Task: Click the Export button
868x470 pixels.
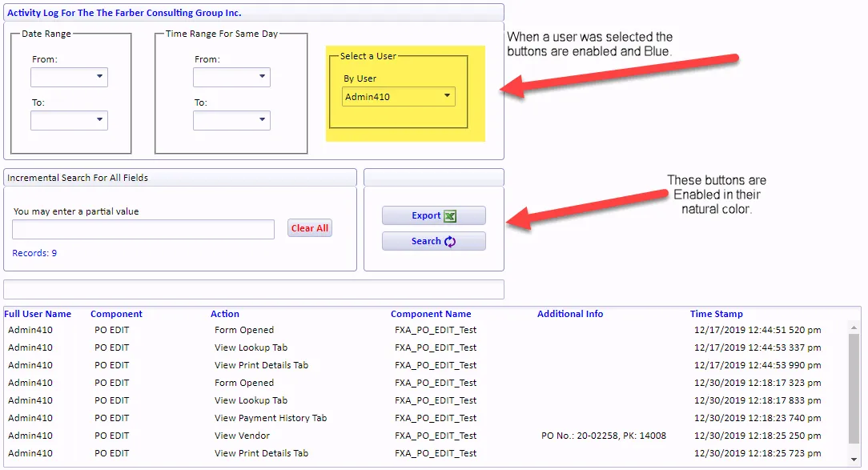Action: coord(433,215)
